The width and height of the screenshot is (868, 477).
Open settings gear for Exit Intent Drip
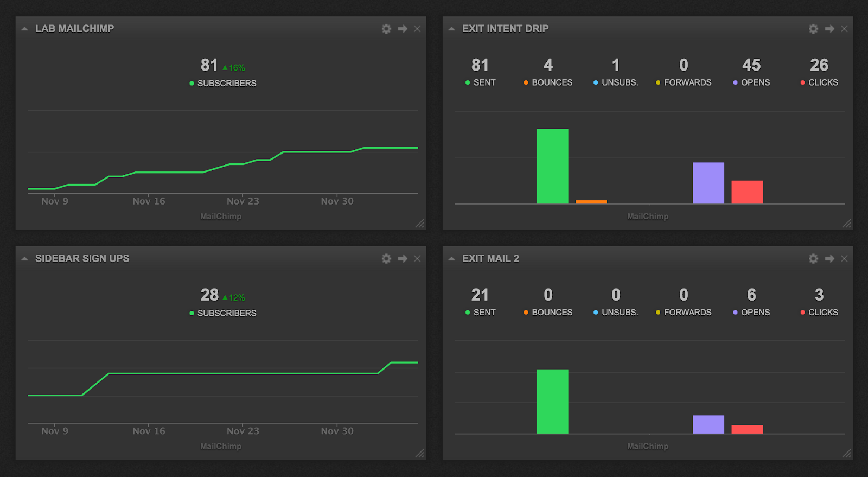click(x=813, y=29)
